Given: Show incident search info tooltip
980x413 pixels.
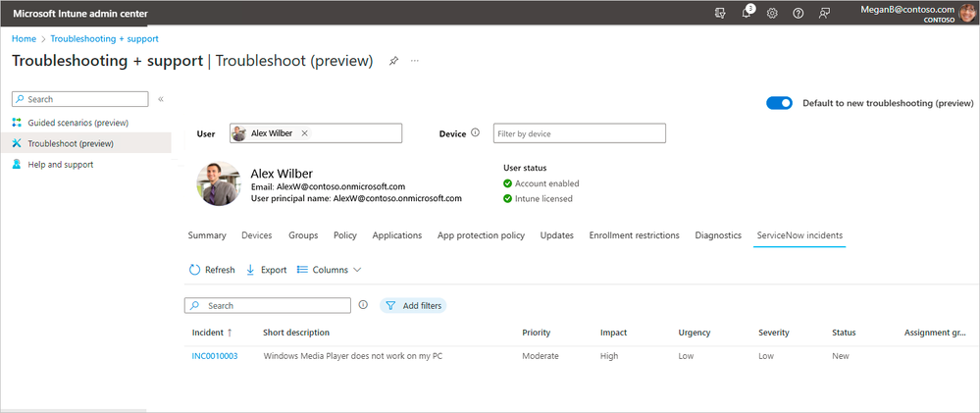Looking at the screenshot, I should pyautogui.click(x=363, y=305).
